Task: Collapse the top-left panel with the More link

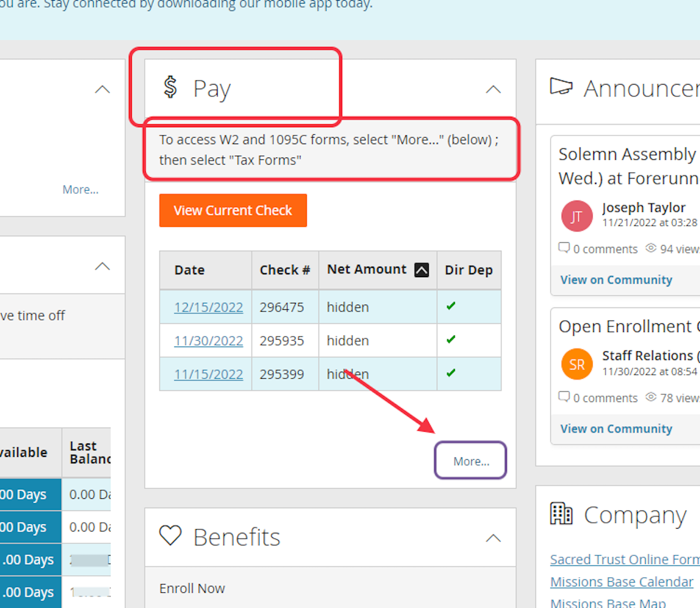Action: pyautogui.click(x=103, y=89)
